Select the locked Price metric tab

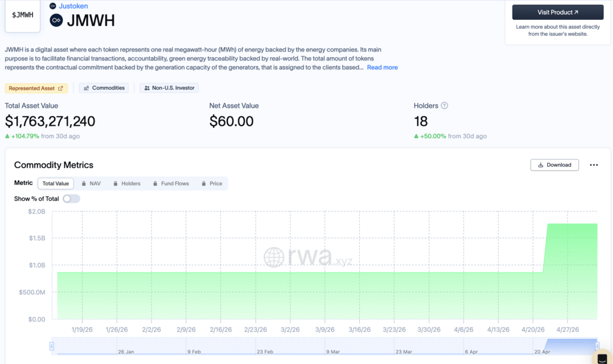[x=212, y=183]
